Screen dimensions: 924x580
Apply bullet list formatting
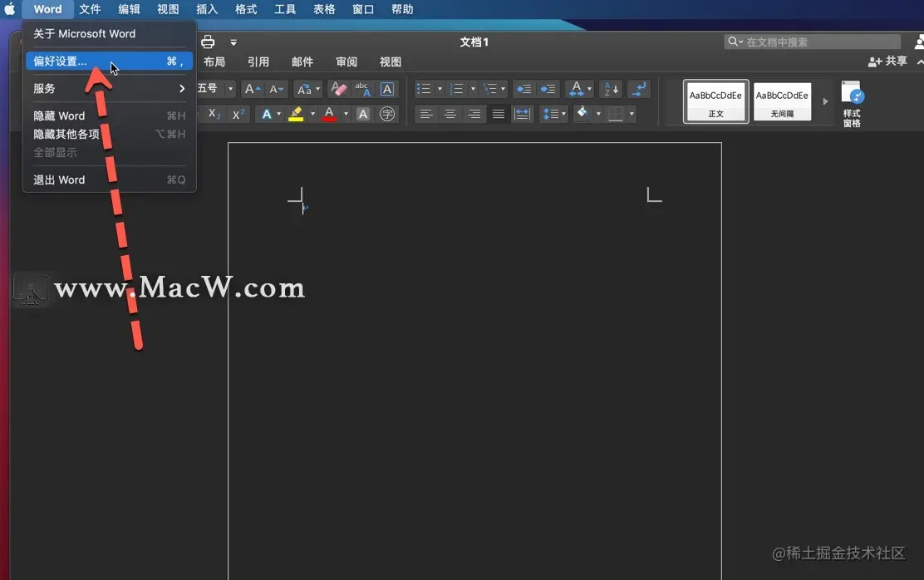point(424,89)
